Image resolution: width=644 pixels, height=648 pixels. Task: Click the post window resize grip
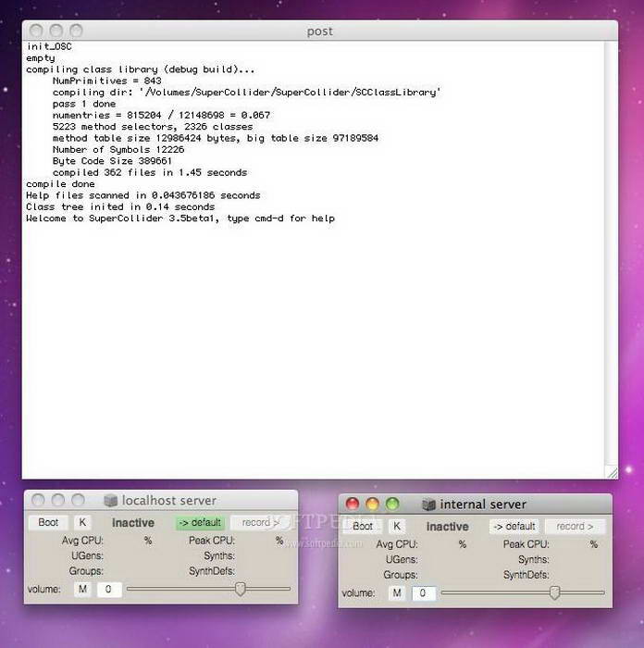click(x=612, y=473)
